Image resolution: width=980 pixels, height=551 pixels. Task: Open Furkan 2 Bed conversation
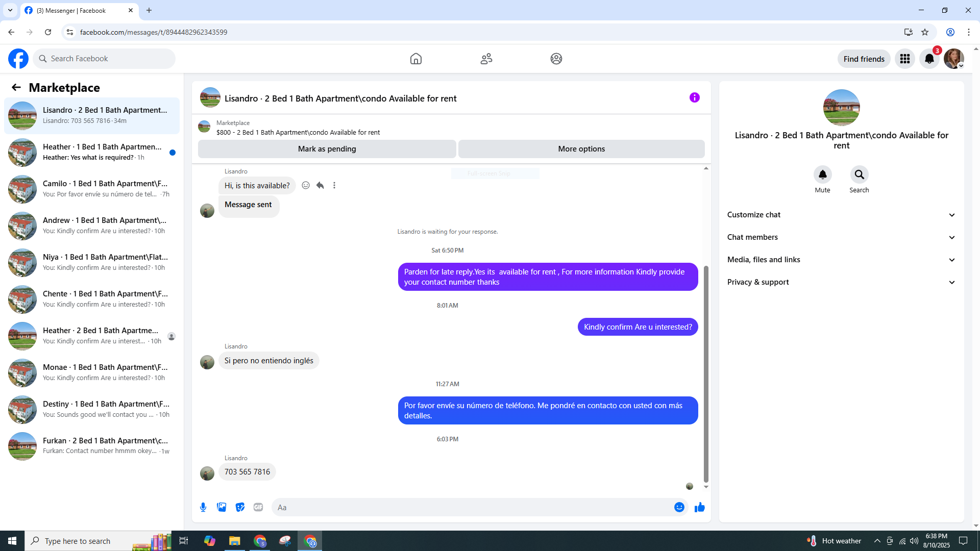[92, 446]
